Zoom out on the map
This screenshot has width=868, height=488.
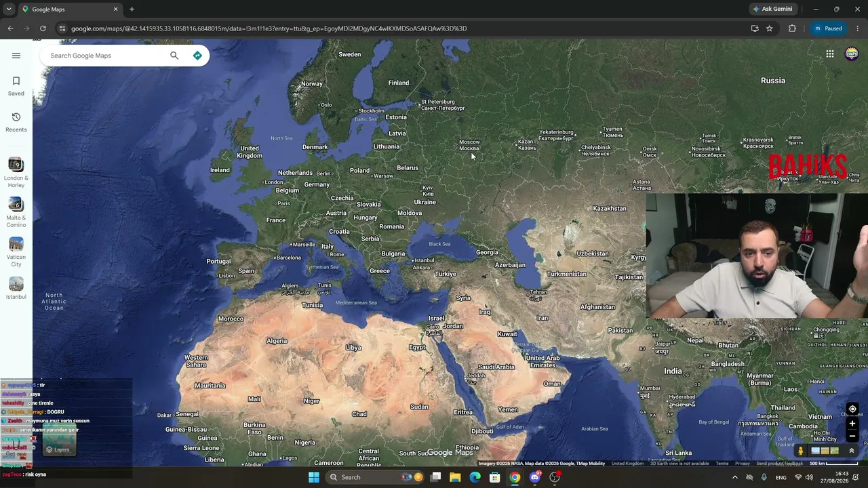point(852,436)
